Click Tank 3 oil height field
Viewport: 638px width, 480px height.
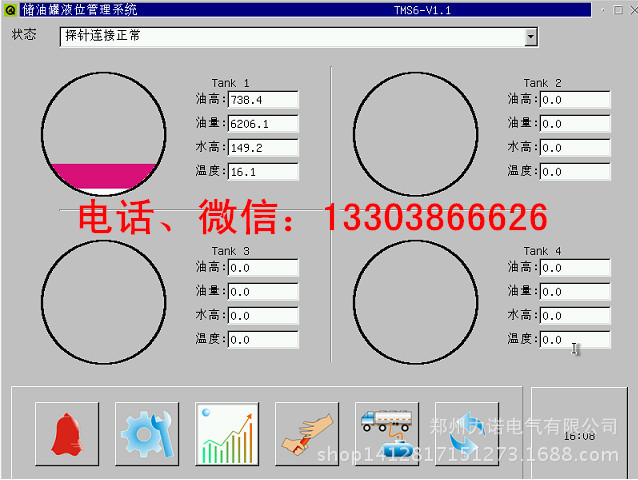[263, 268]
